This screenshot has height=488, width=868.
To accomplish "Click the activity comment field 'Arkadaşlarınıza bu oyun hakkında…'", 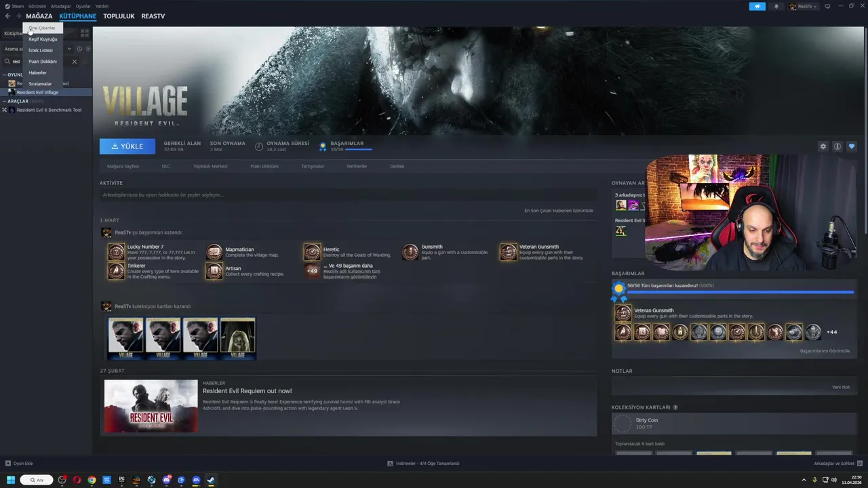I will point(348,195).
